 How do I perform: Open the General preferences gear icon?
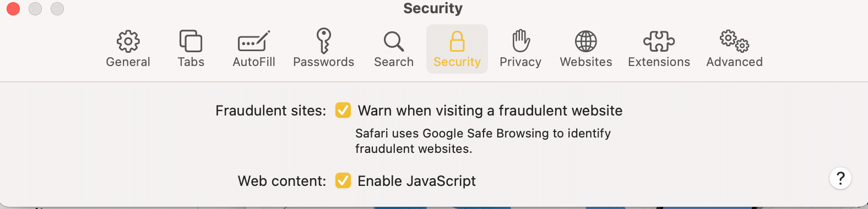coord(128,41)
